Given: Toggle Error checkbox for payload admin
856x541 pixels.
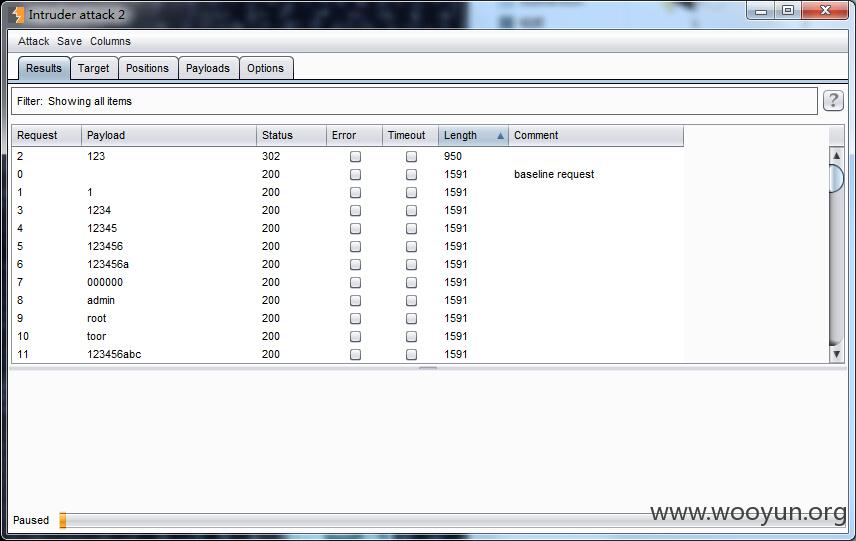Looking at the screenshot, I should click(355, 301).
